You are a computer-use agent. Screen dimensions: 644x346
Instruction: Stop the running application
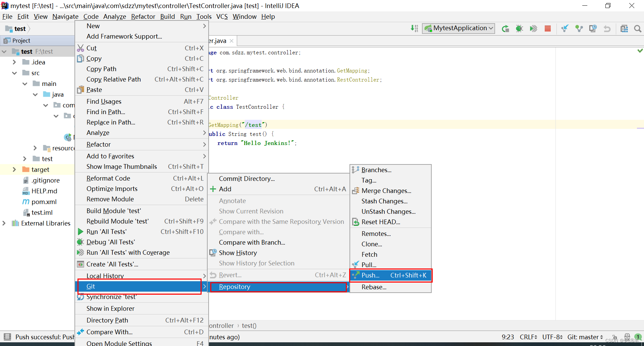point(547,29)
